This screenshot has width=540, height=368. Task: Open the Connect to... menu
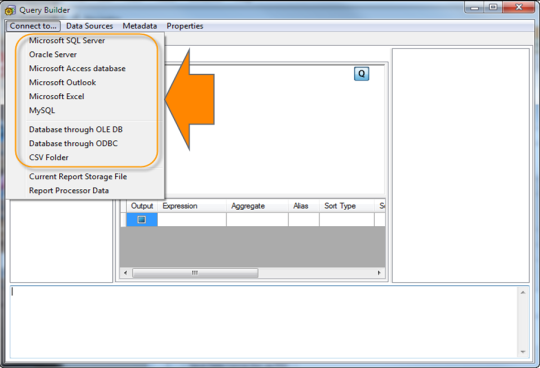pos(33,26)
